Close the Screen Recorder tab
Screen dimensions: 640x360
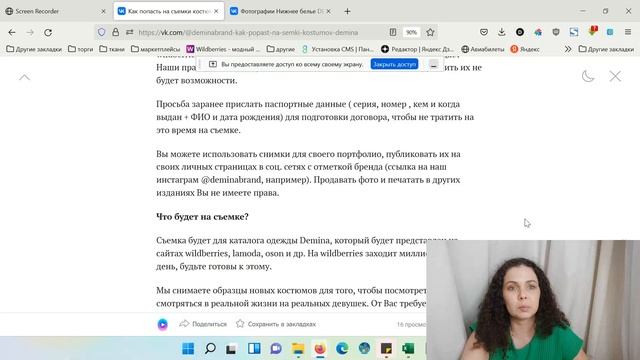coord(103,11)
